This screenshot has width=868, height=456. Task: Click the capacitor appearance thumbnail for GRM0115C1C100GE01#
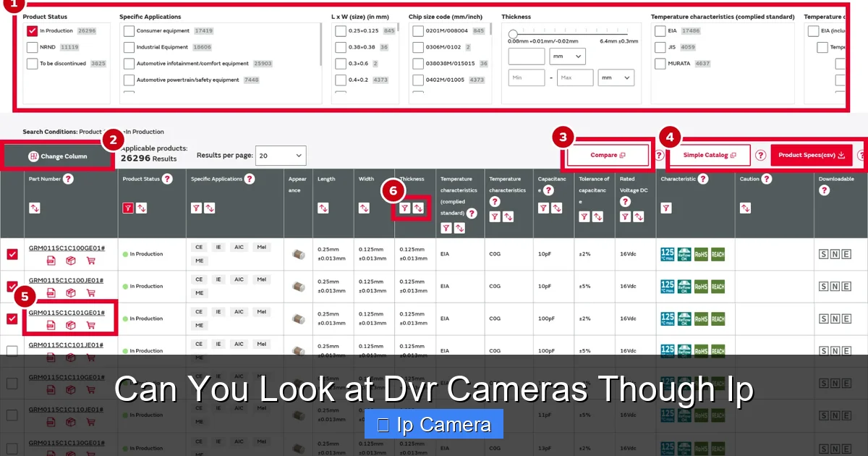point(297,254)
